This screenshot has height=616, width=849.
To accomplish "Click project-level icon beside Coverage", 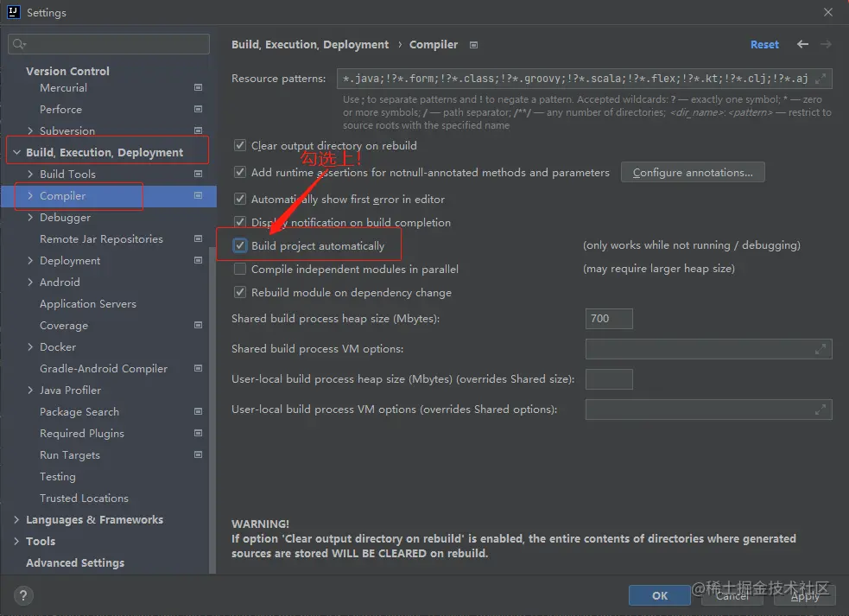I will click(x=198, y=325).
